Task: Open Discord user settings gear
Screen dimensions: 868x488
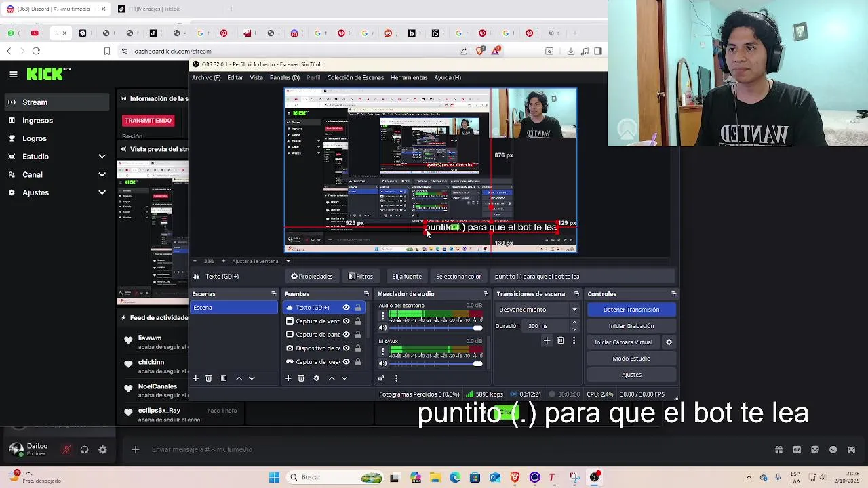Action: 102,449
